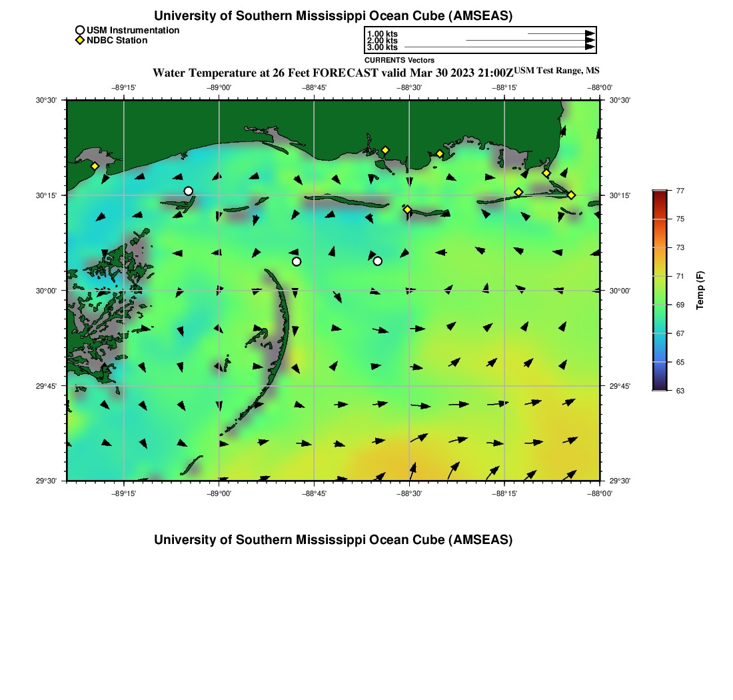Click the '71' tick label on colorbar
The width and height of the screenshot is (733, 700).
(680, 276)
